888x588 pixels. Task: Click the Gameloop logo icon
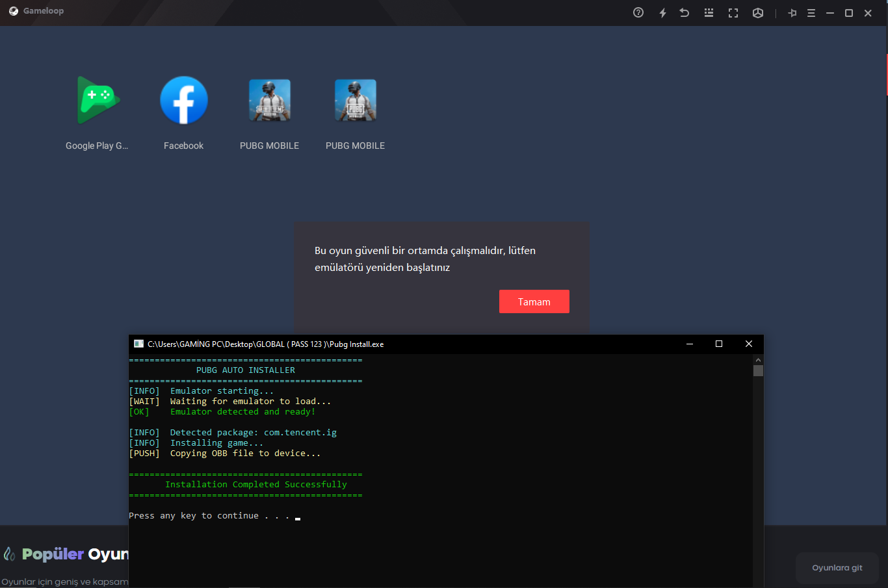14,11
